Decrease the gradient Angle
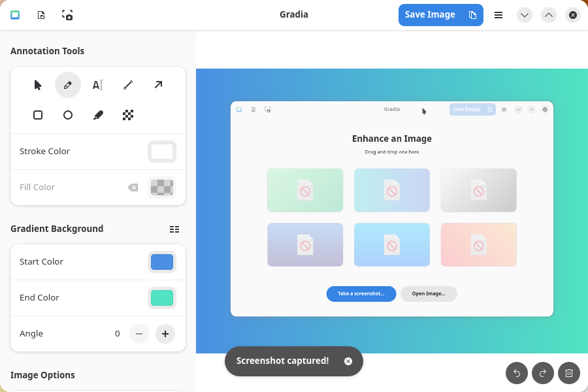Viewport: 588px width, 392px height. click(x=139, y=334)
